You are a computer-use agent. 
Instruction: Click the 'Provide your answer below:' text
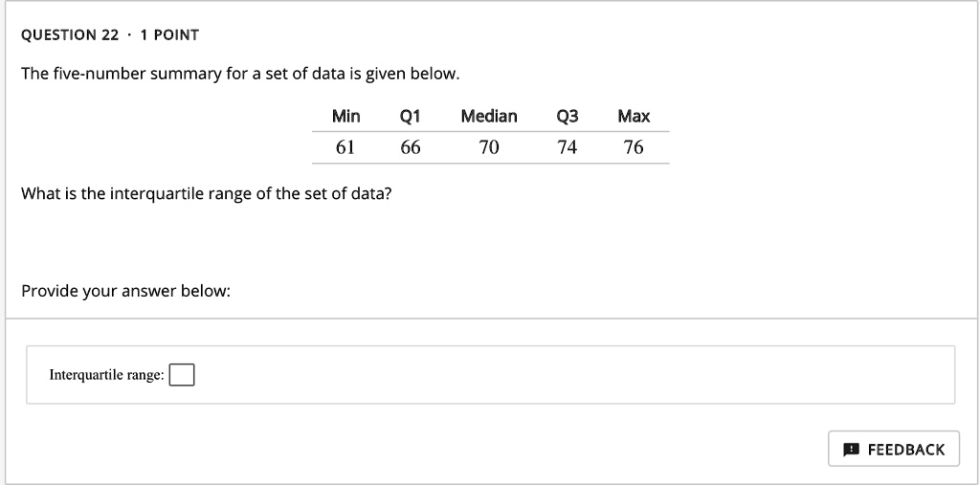pos(125,291)
